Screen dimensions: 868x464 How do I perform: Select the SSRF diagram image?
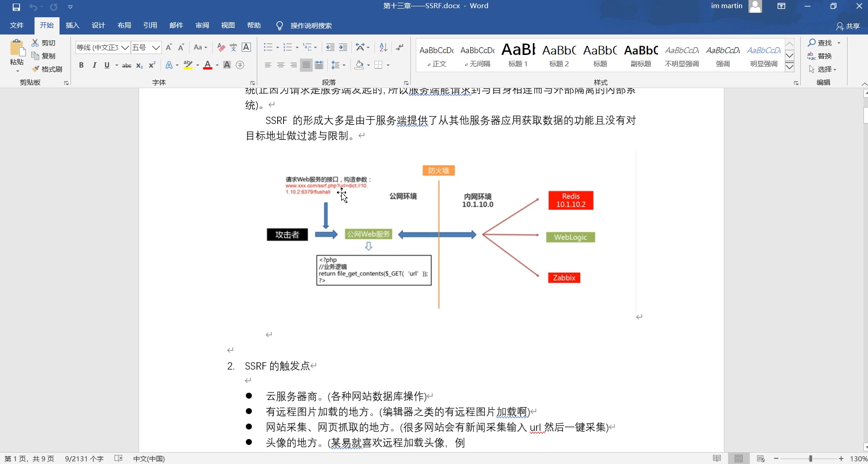pos(440,234)
